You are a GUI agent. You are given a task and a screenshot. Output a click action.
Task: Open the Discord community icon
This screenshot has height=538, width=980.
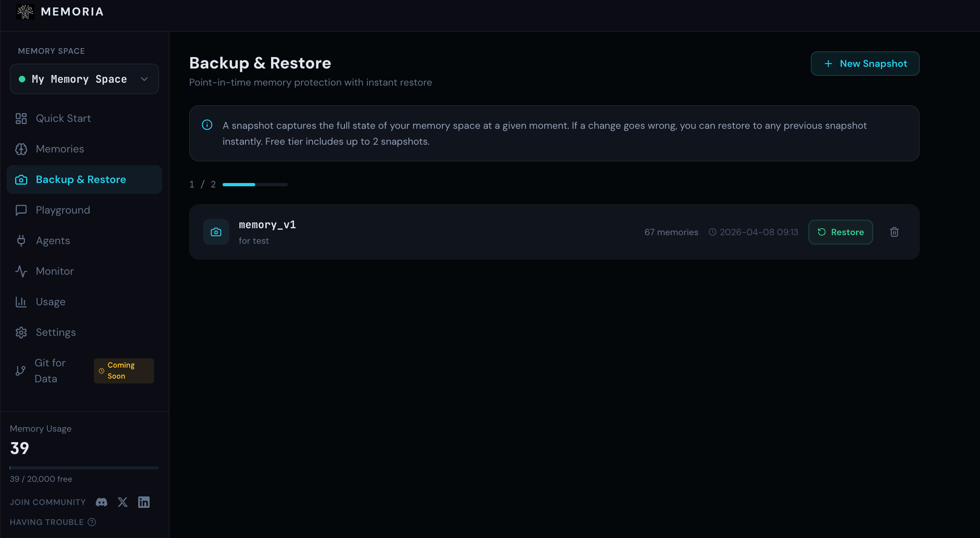pos(102,502)
